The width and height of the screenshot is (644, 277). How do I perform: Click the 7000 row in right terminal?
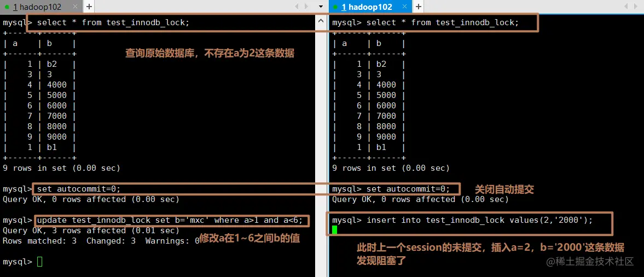[369, 116]
